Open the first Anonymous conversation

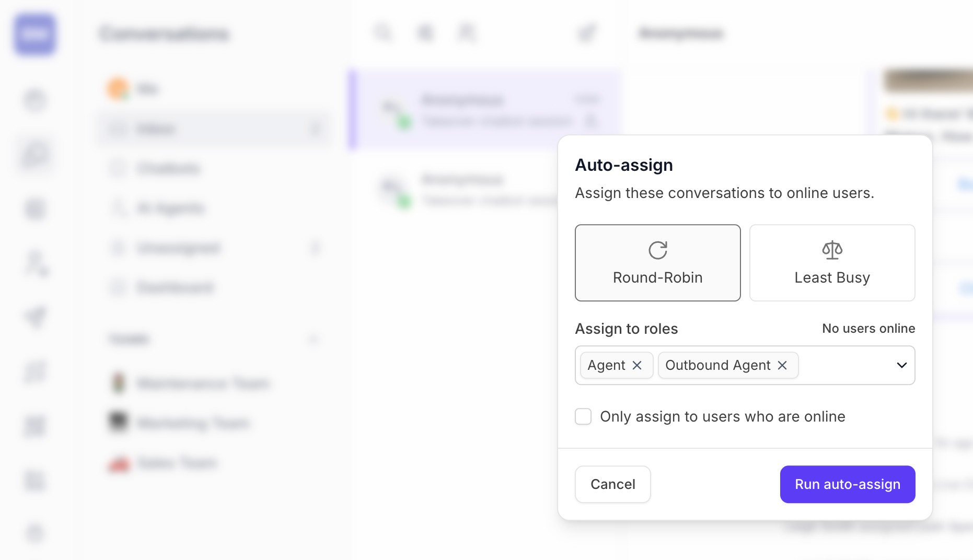(486, 110)
